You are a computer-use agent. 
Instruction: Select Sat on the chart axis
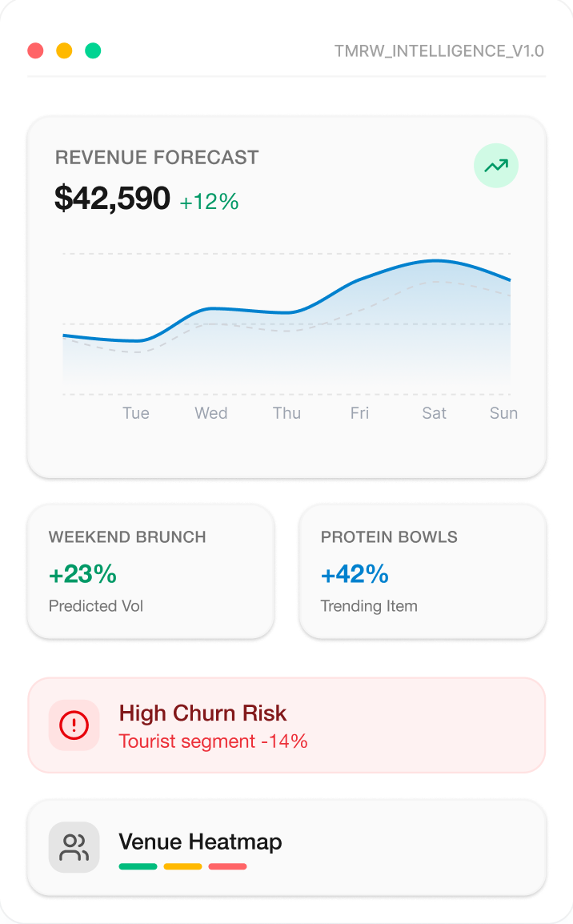[435, 413]
